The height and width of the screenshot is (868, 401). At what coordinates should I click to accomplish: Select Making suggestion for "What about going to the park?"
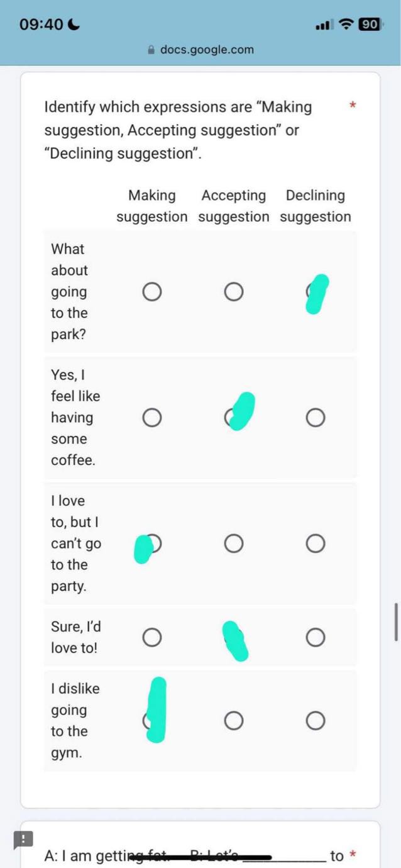(x=151, y=292)
